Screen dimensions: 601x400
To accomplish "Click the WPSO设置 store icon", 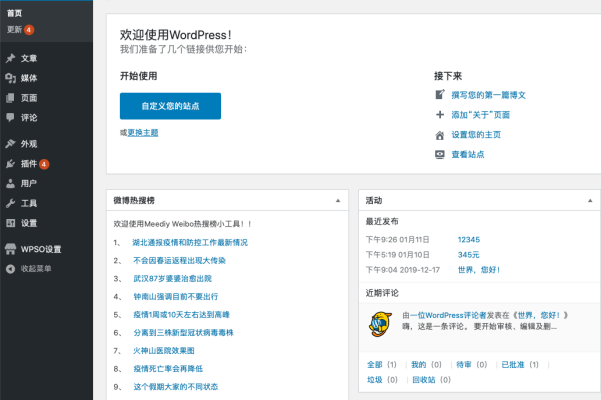I will [10, 249].
